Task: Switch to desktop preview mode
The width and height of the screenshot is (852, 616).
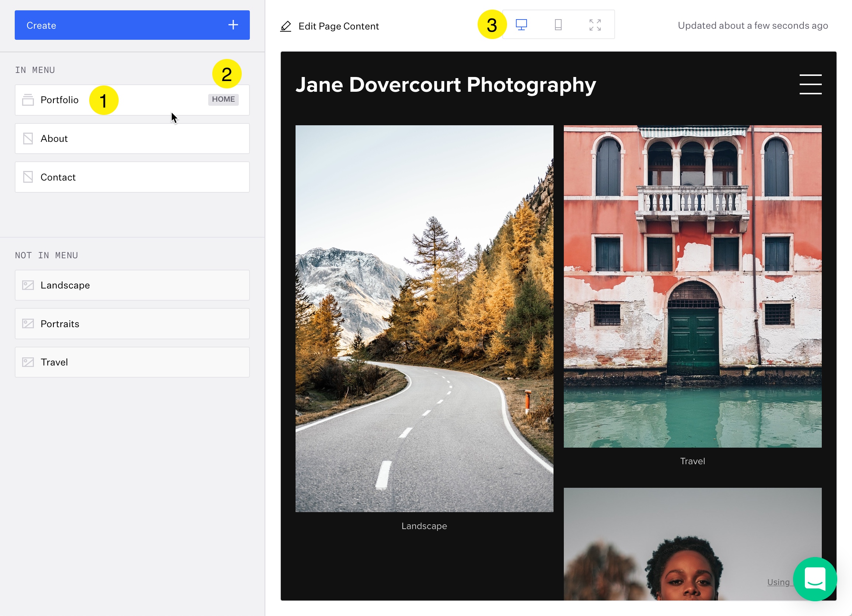Action: coord(521,25)
